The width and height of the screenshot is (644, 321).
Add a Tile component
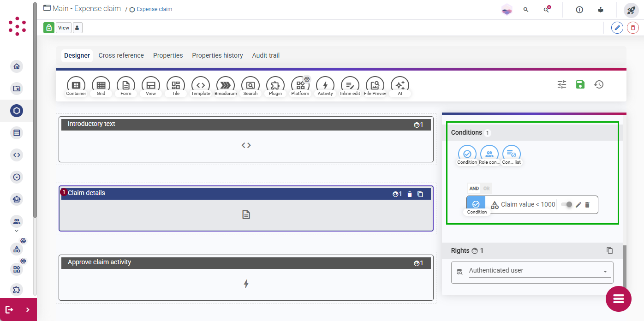coord(176,85)
